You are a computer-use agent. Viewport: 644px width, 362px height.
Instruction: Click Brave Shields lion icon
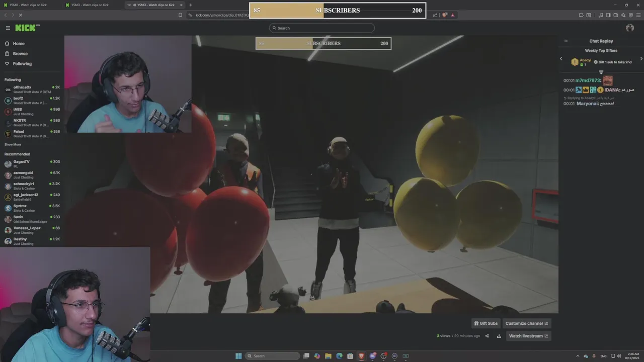445,15
